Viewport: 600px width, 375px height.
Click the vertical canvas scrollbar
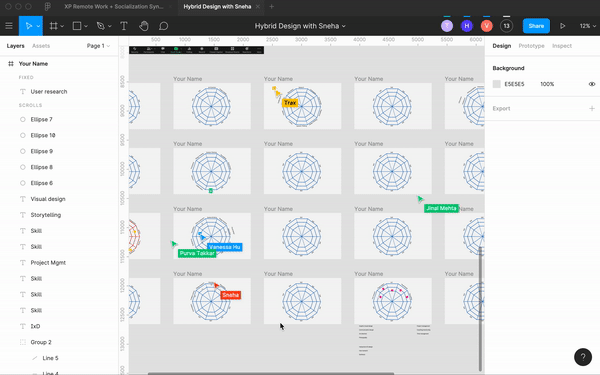480,309
